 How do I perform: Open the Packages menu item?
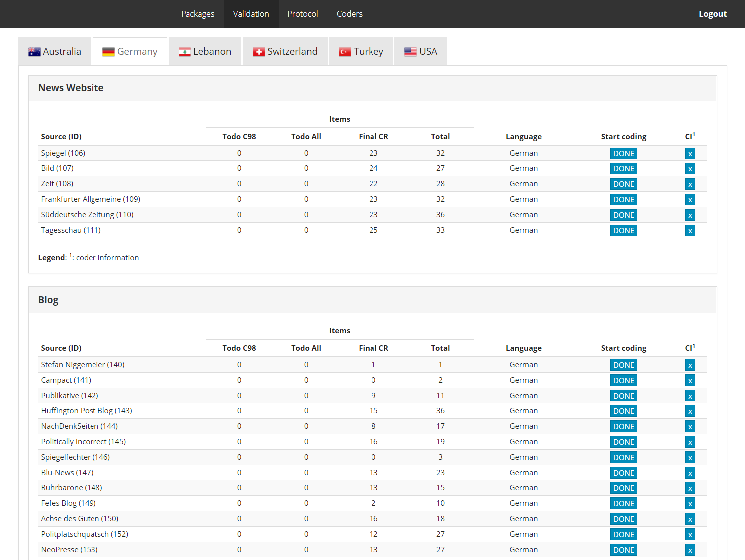click(197, 14)
